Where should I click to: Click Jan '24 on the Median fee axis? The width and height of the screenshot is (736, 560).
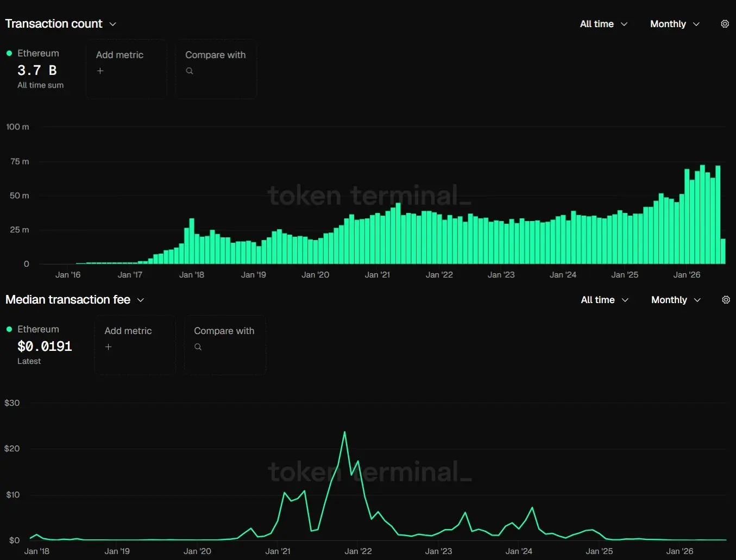519,551
